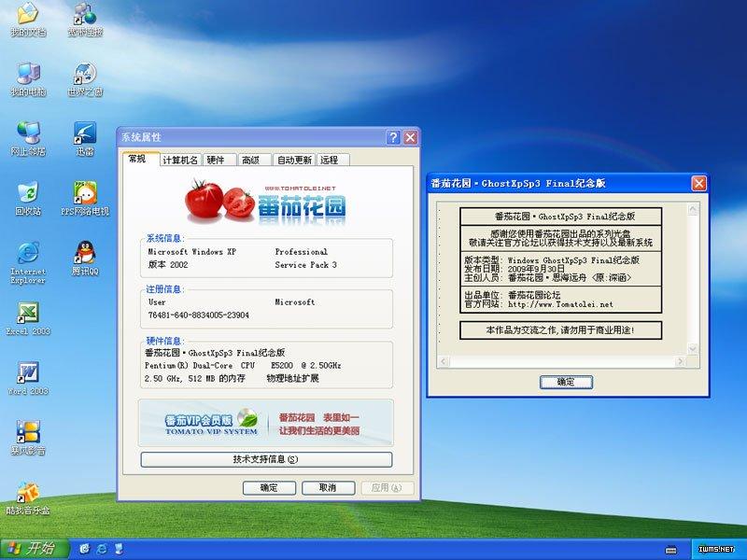Click the 我的电脑 desktop icon
Image resolution: width=747 pixels, height=560 pixels.
28,74
